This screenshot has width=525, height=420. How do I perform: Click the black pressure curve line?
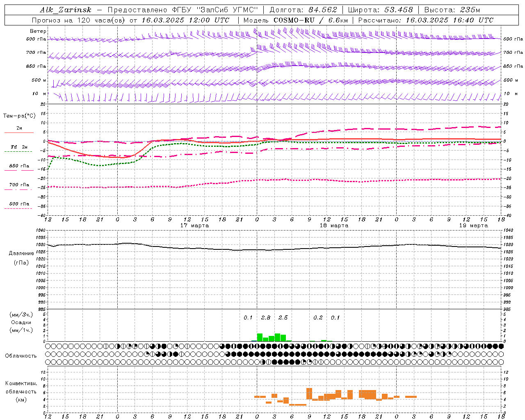click(274, 250)
